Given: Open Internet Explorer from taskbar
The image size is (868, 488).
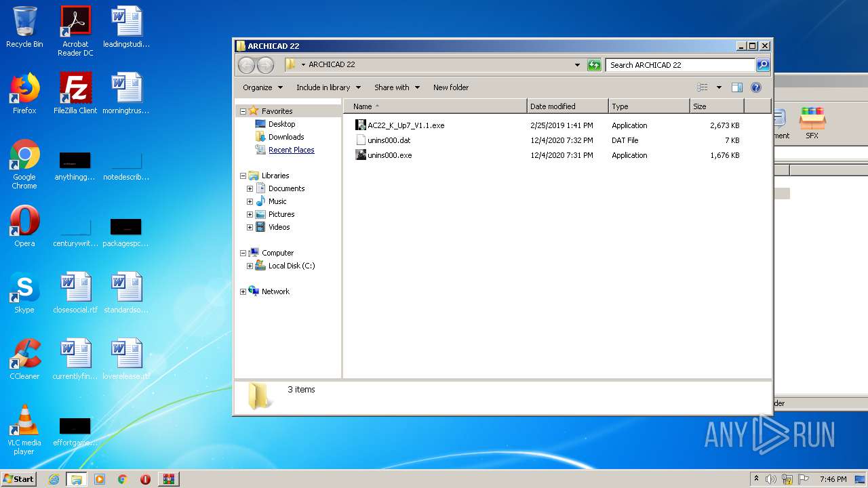Looking at the screenshot, I should tap(54, 479).
